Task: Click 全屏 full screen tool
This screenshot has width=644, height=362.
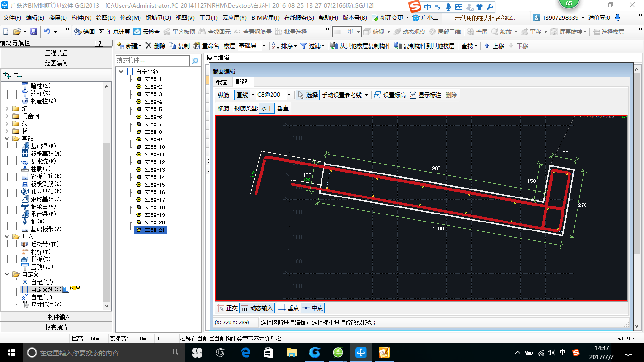Action: 478,32
